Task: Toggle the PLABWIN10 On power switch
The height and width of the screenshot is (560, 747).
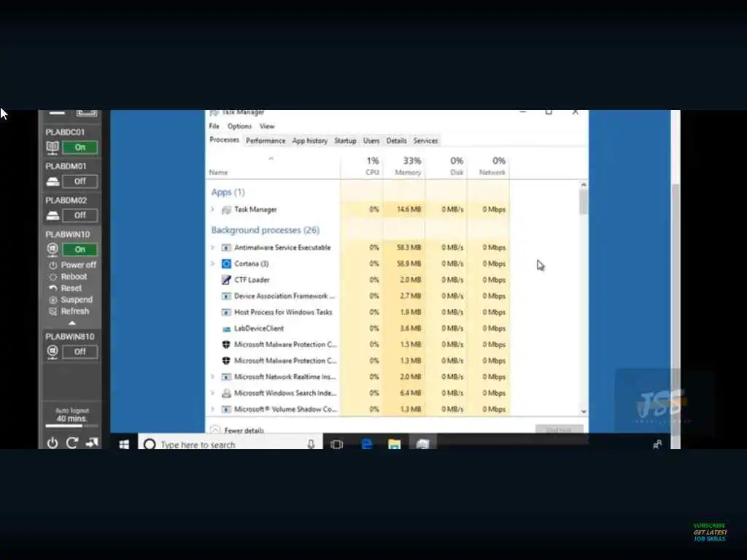Action: 80,249
